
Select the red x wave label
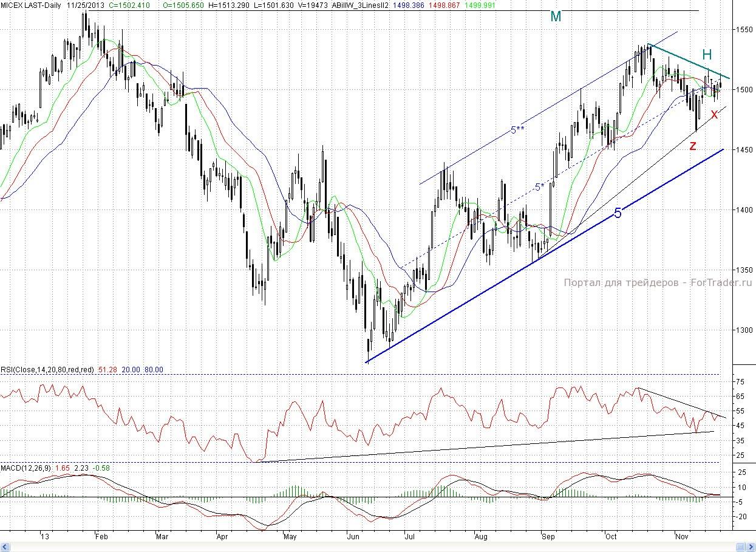pyautogui.click(x=714, y=114)
